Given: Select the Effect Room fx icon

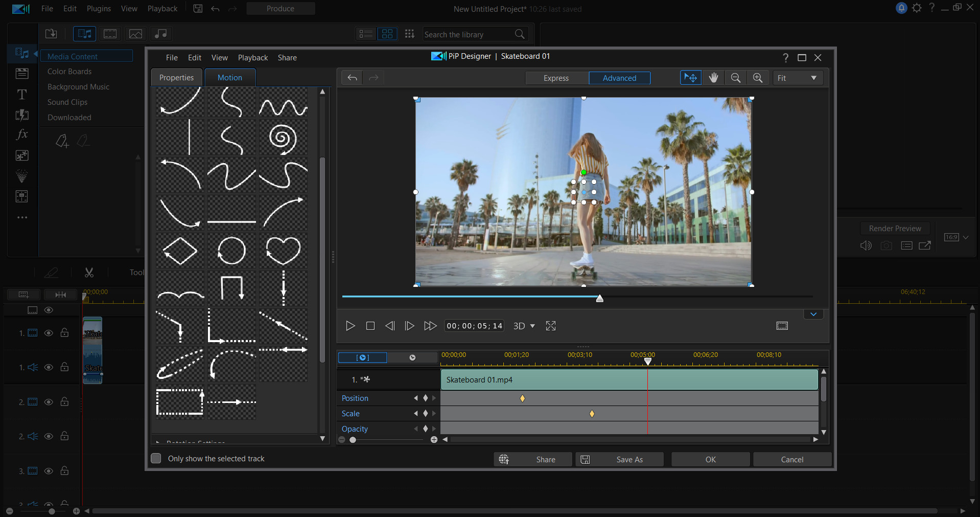Looking at the screenshot, I should (x=21, y=134).
